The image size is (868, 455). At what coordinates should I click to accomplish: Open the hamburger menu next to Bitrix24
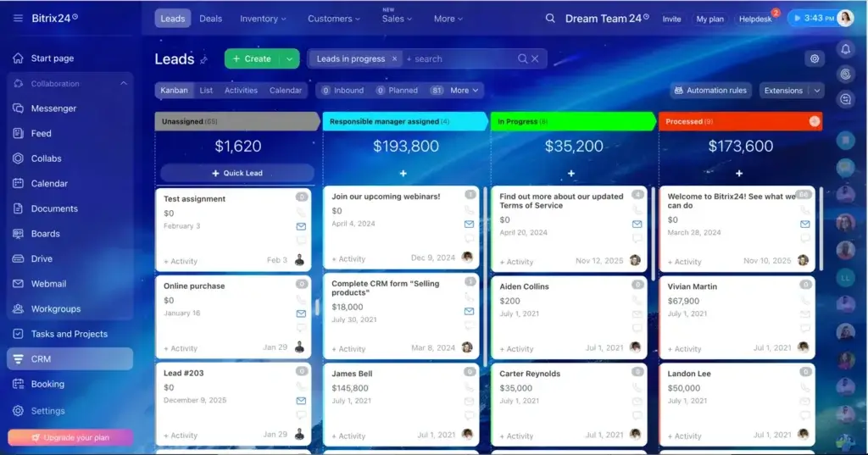tap(18, 19)
